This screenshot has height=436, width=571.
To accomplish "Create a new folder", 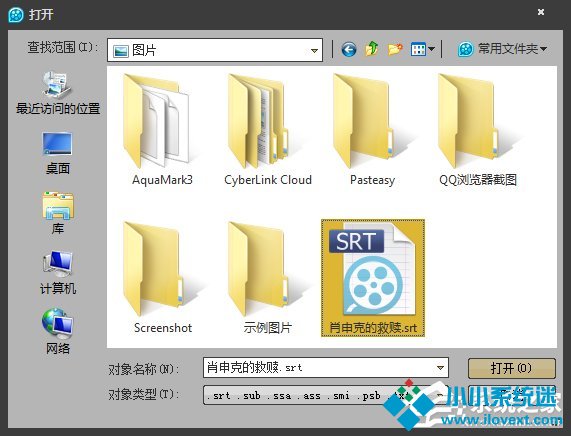I will point(395,49).
